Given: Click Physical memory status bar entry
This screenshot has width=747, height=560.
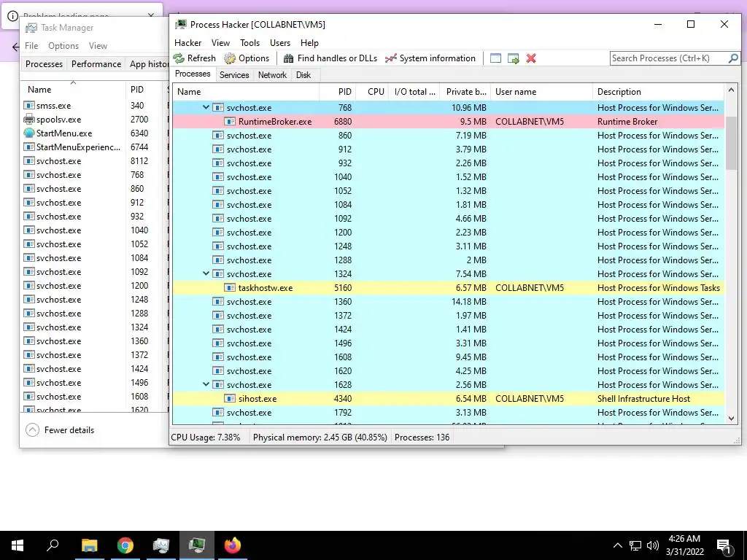Looking at the screenshot, I should pos(320,437).
